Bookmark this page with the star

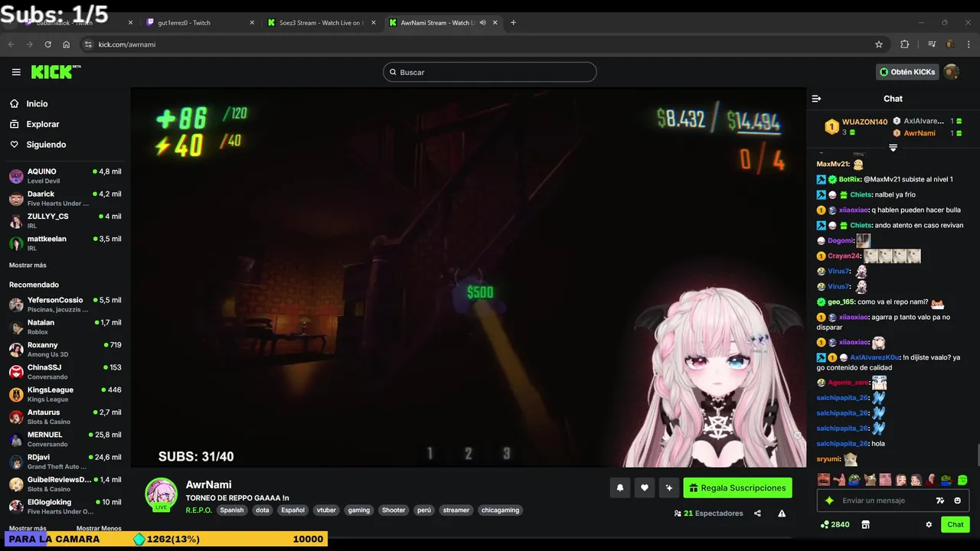[x=879, y=44]
